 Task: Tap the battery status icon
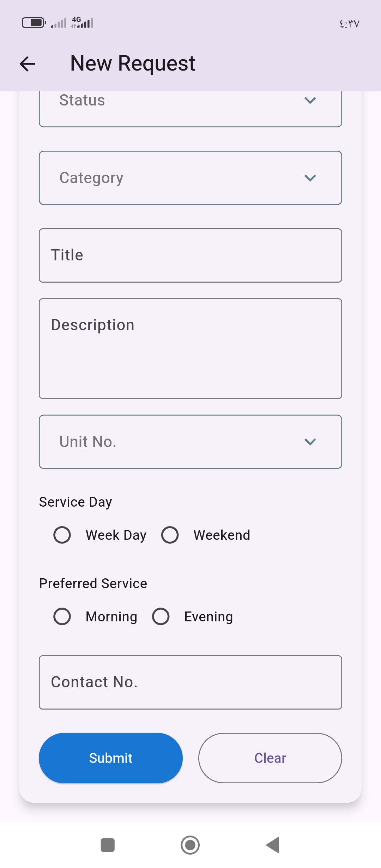tap(34, 23)
